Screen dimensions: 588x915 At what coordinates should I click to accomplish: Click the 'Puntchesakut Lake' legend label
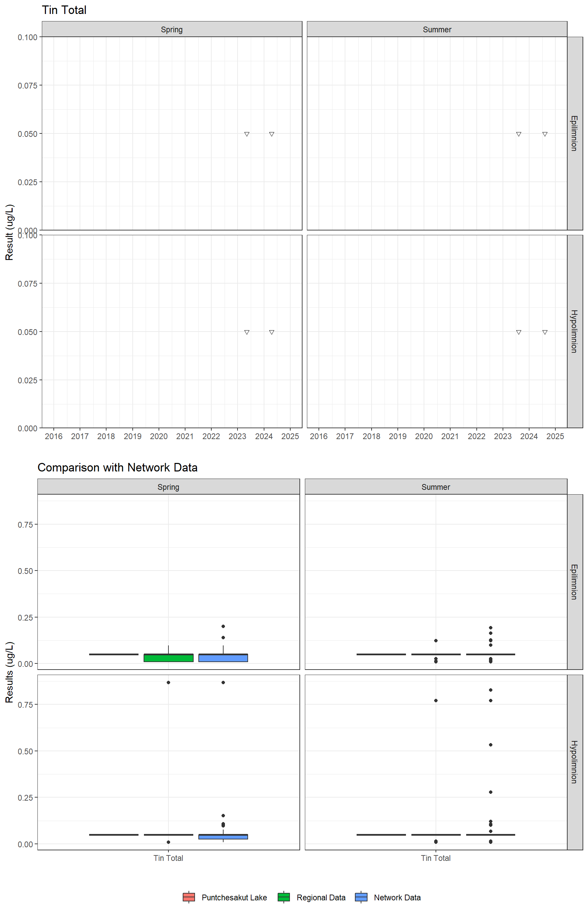tap(234, 897)
